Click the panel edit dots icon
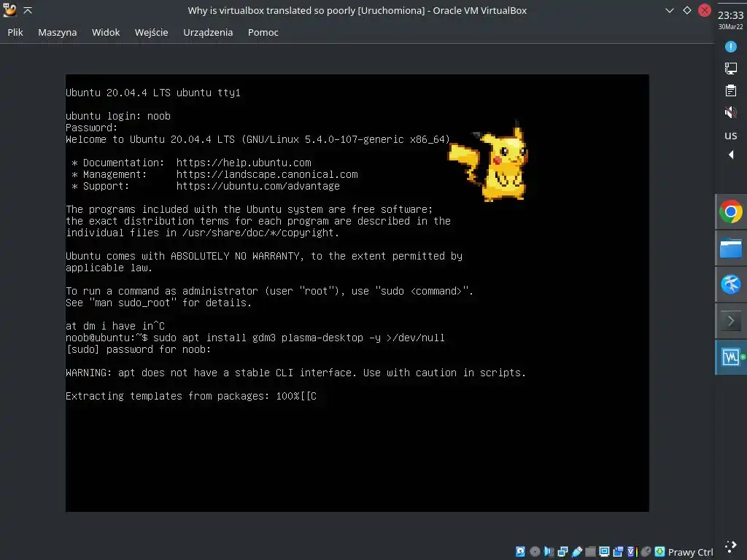747x560 pixels. [730, 547]
